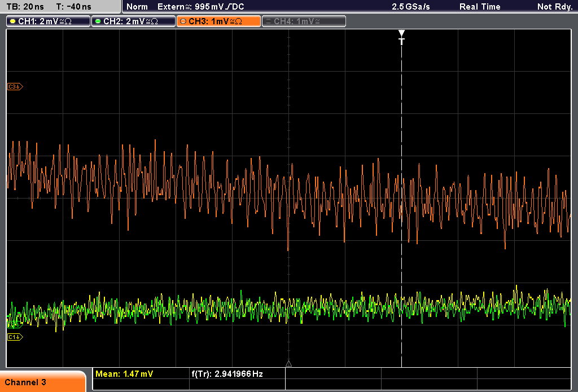Click the f(Tr): 2.941966 Hz measurement cell
578x392 pixels.
tap(238, 374)
